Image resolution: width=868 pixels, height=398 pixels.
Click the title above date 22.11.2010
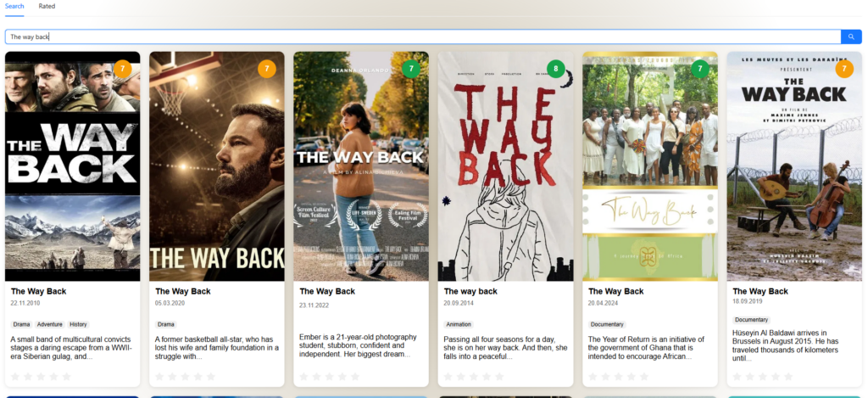point(39,291)
